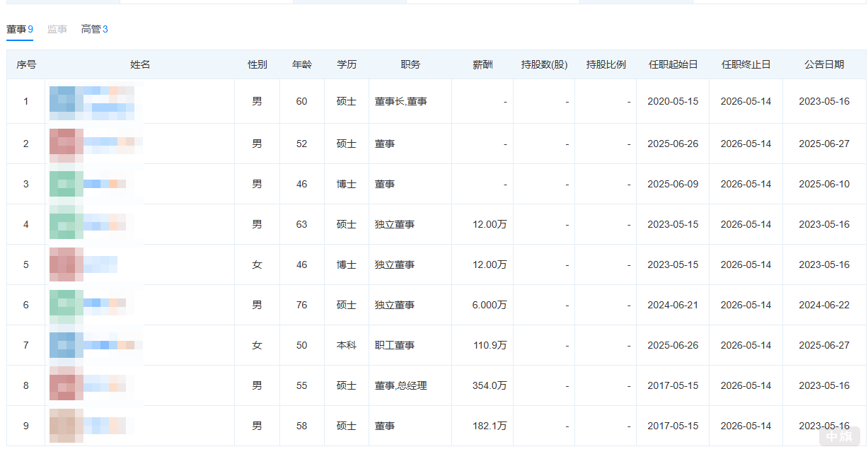Image resolution: width=868 pixels, height=454 pixels.
Task: Click the 学历 column header
Action: 347,64
